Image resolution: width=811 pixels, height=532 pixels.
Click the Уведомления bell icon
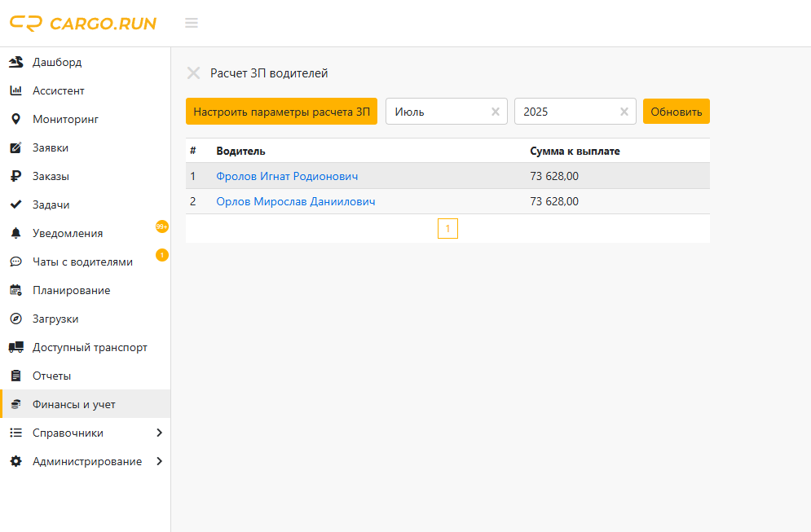pyautogui.click(x=15, y=234)
